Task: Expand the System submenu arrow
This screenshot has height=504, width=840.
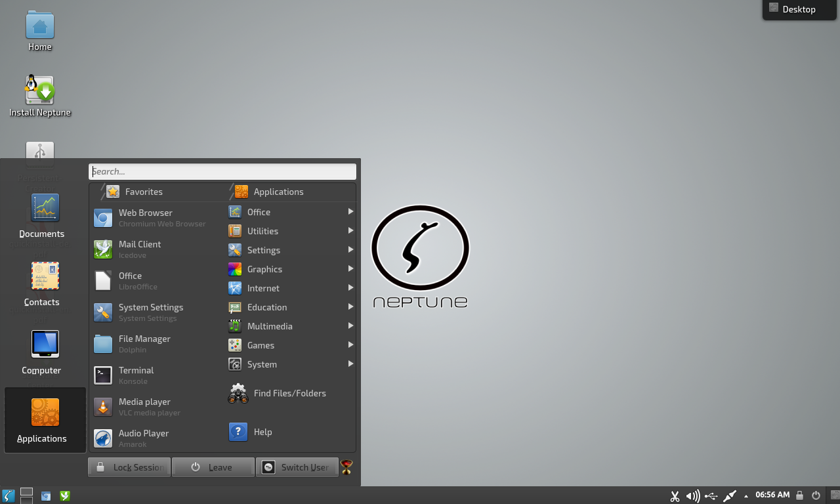Action: pos(350,364)
